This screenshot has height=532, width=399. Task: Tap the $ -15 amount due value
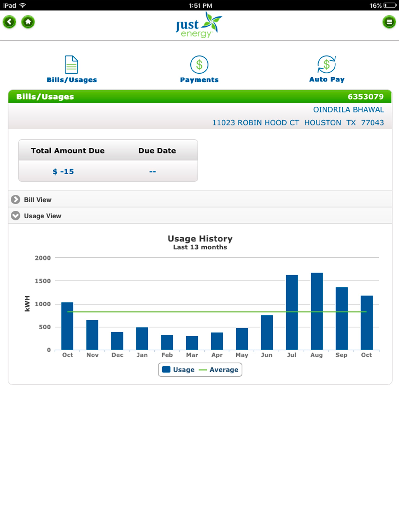click(x=63, y=172)
